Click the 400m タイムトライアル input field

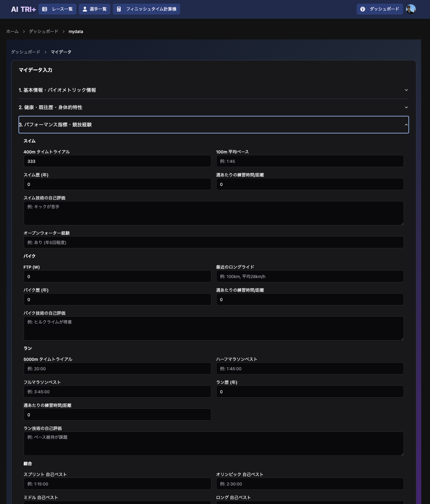117,161
